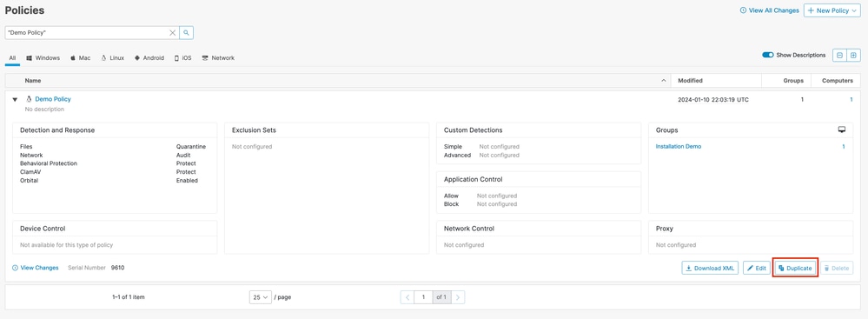Click the Orbital Enabled setting value
868x319 pixels.
click(187, 181)
